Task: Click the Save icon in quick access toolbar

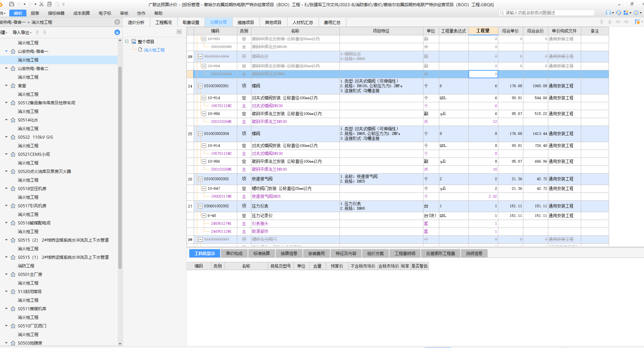Action: coord(12,4)
